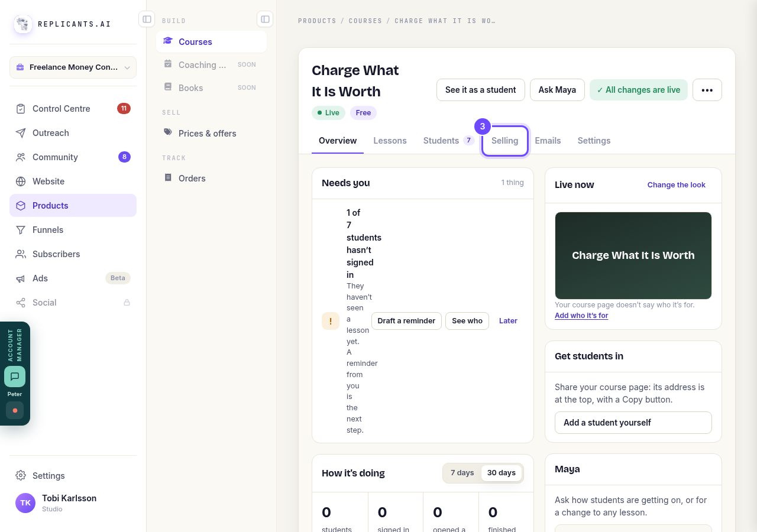Open the Freelance Money workspace dropdown
Screen dimensions: 757x532
73,67
